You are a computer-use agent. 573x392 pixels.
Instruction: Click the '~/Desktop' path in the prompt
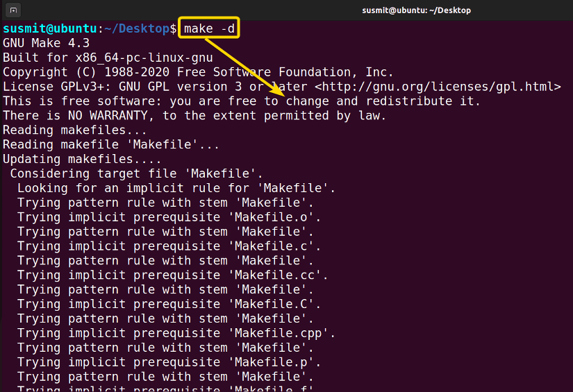(137, 28)
